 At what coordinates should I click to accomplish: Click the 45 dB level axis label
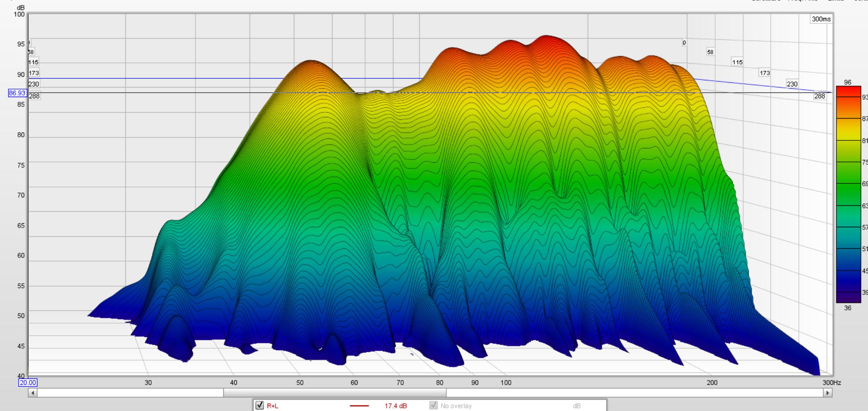[21, 346]
